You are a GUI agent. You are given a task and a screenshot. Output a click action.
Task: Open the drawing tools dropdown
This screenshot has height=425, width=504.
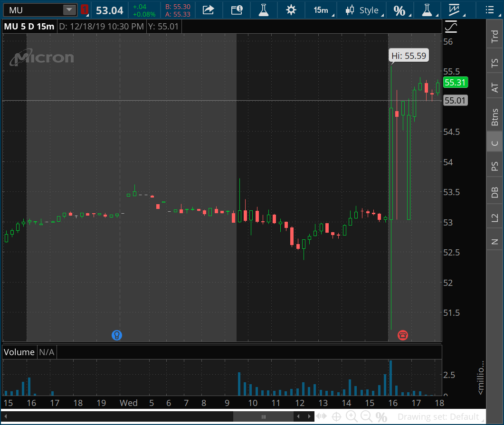click(x=456, y=10)
